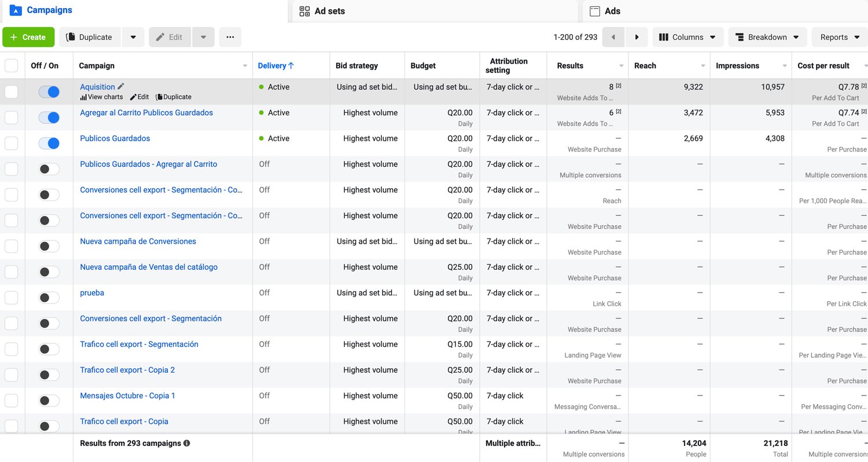Viewport: 868px width, 462px height.
Task: Expand the dropdown arrow next to Edit
Action: (x=203, y=36)
